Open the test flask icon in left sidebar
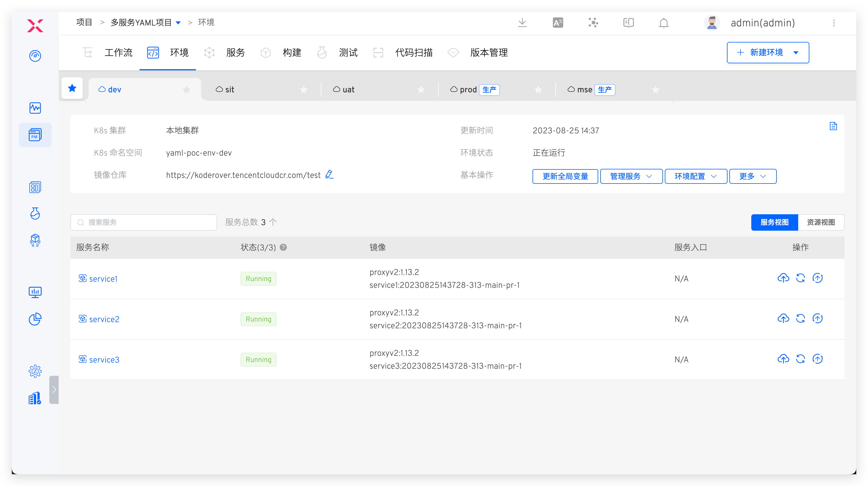The width and height of the screenshot is (868, 486). point(35,213)
